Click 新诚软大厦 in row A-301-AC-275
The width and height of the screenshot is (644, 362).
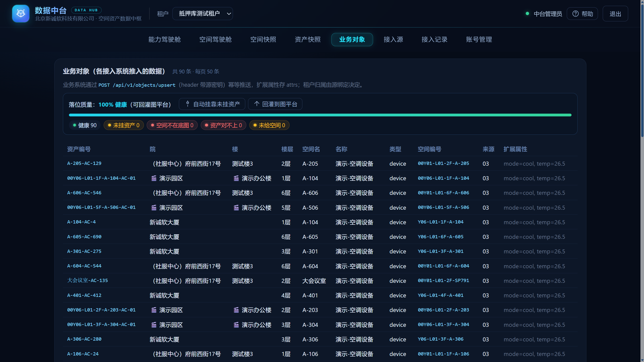click(x=164, y=251)
